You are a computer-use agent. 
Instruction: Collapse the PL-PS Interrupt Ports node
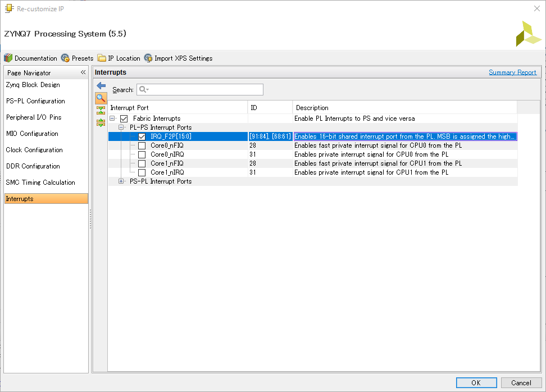pos(121,127)
